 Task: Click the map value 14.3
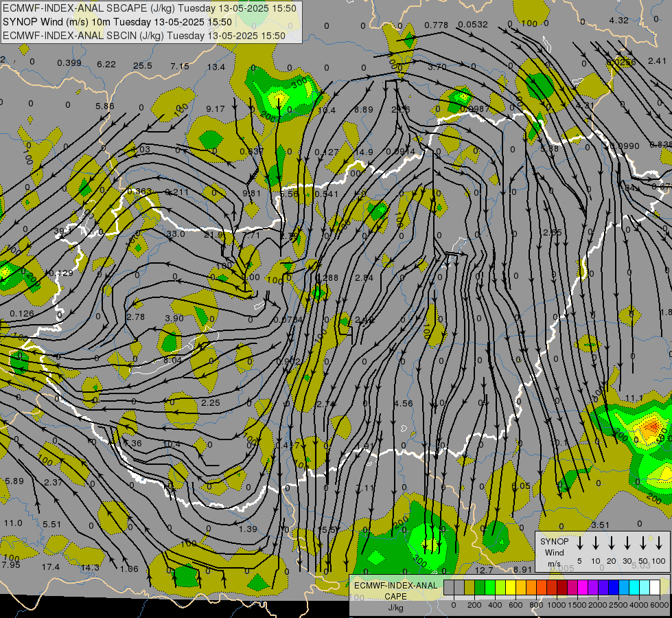[90, 568]
